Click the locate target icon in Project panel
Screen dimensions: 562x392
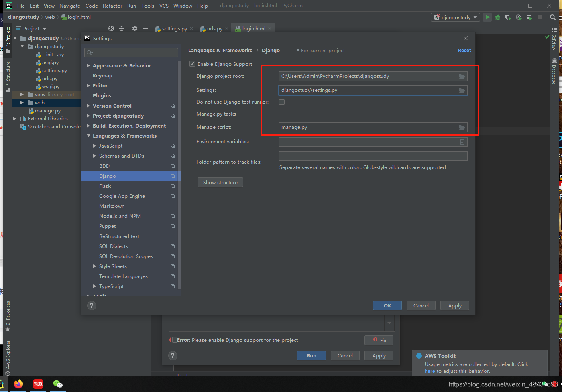click(x=111, y=28)
